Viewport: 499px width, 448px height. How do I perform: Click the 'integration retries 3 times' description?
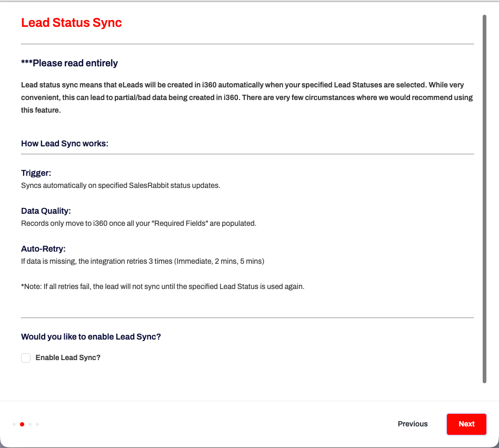tap(142, 261)
